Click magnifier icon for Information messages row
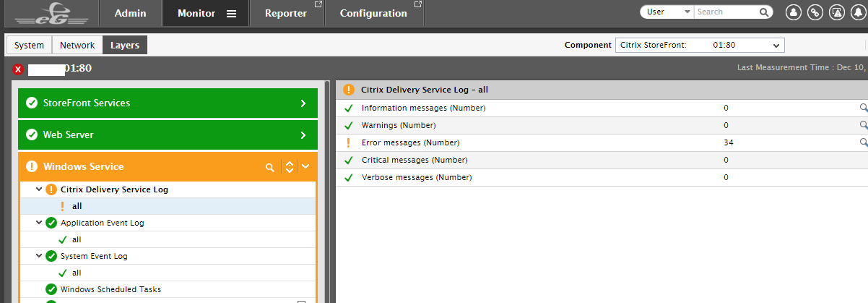 click(863, 108)
